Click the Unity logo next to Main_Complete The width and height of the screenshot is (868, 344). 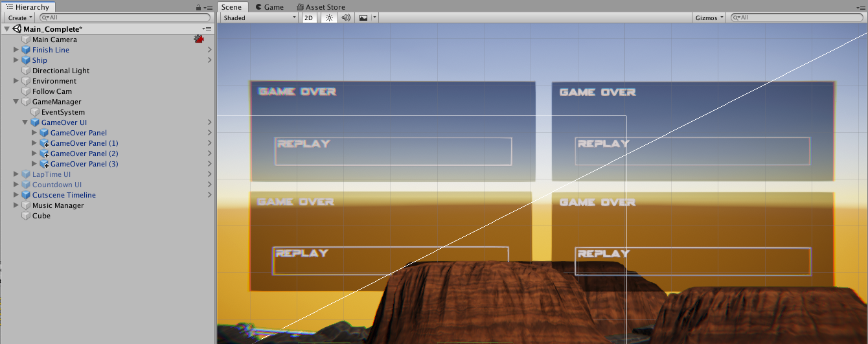16,29
